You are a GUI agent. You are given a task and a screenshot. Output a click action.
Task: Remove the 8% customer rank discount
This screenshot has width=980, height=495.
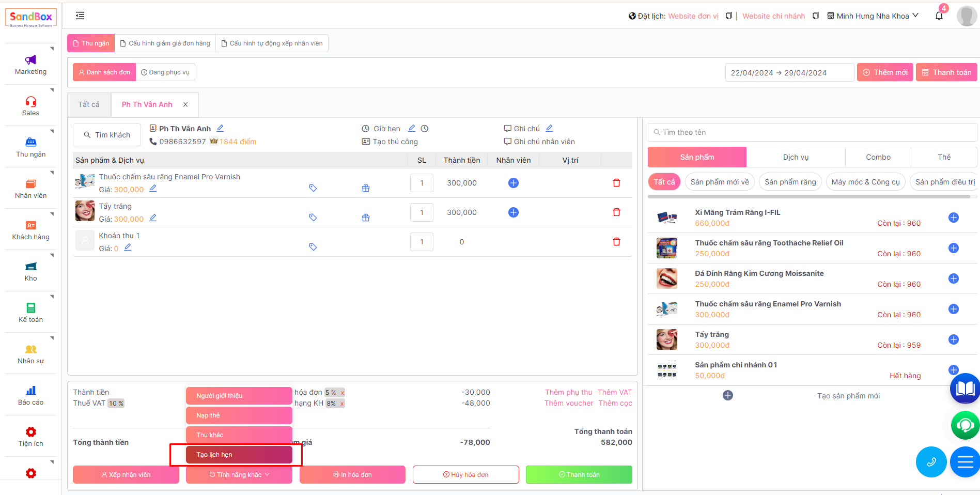coord(342,404)
